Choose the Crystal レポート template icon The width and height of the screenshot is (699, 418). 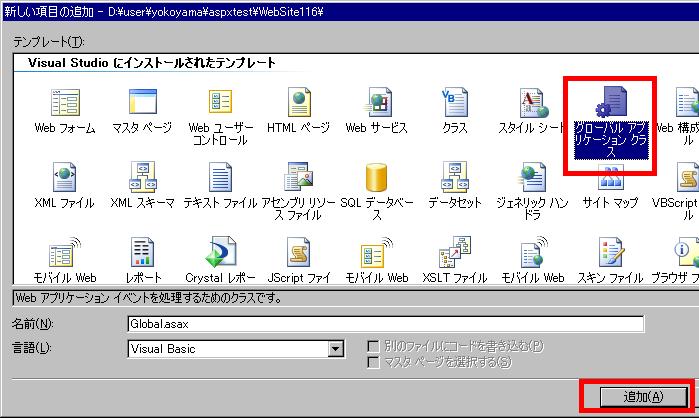click(x=220, y=252)
